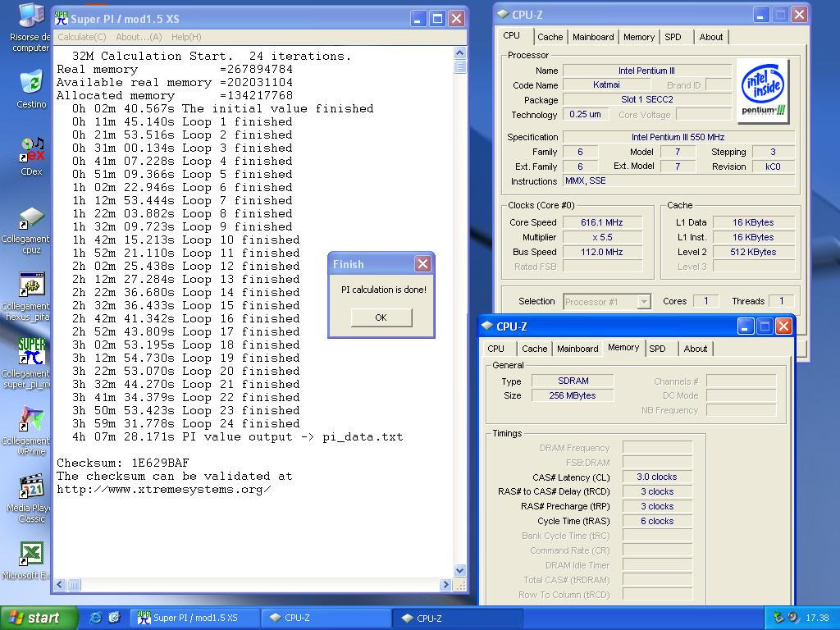The width and height of the screenshot is (840, 630).
Task: Switch to Mainboard tab in top CPU-Z
Action: tap(593, 37)
